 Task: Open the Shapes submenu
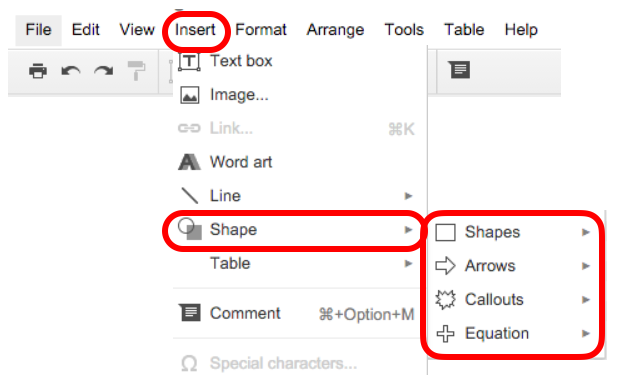513,232
